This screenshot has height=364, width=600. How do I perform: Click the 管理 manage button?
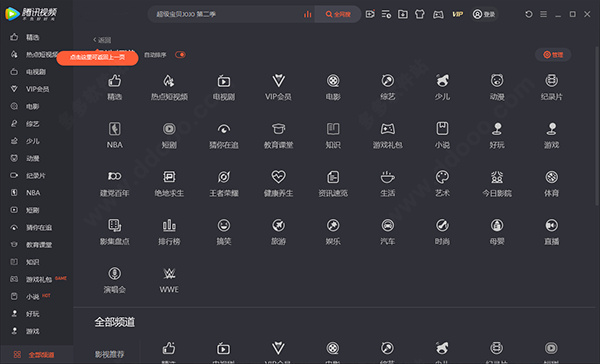coord(553,55)
